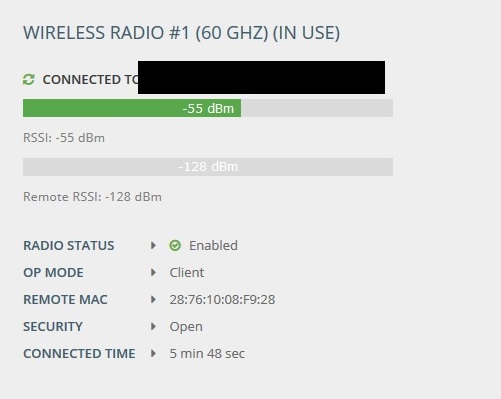Click the arrow beside Remote MAC
The width and height of the screenshot is (501, 399).
(x=153, y=300)
